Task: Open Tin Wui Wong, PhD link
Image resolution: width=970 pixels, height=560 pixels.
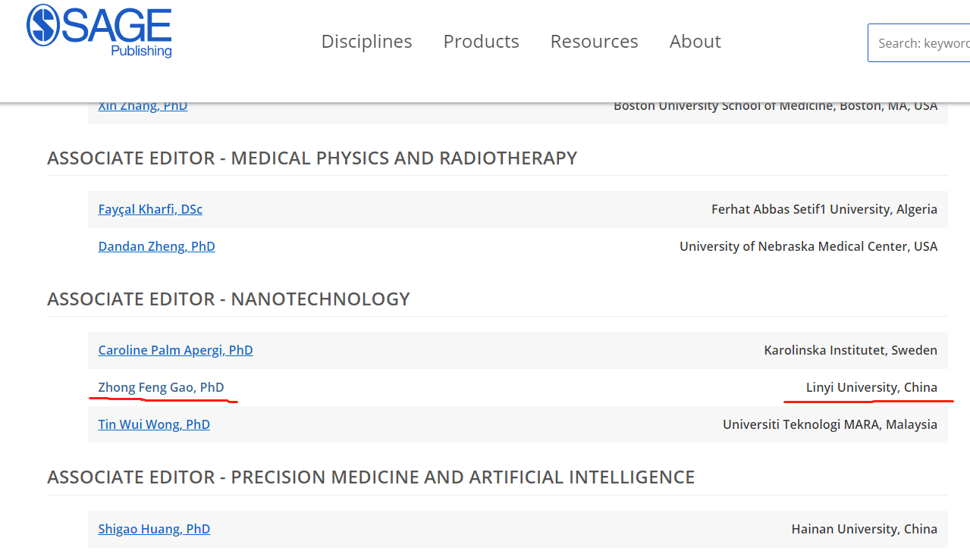Action: click(154, 424)
